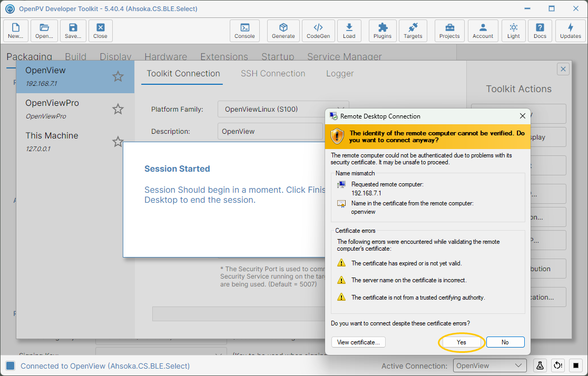Viewport: 588px width, 376px height.
Task: Save using the Save toolbar icon
Action: [73, 31]
